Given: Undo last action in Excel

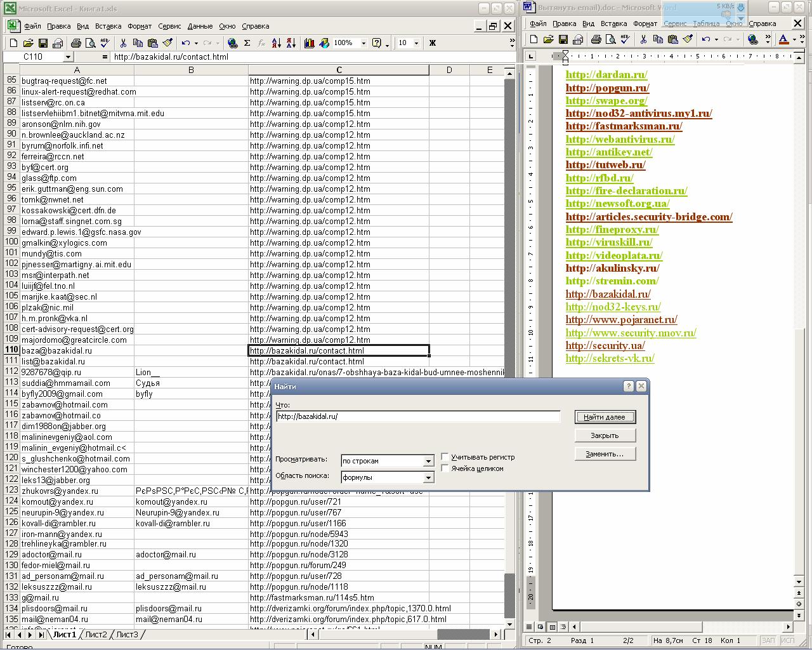Looking at the screenshot, I should tap(185, 43).
